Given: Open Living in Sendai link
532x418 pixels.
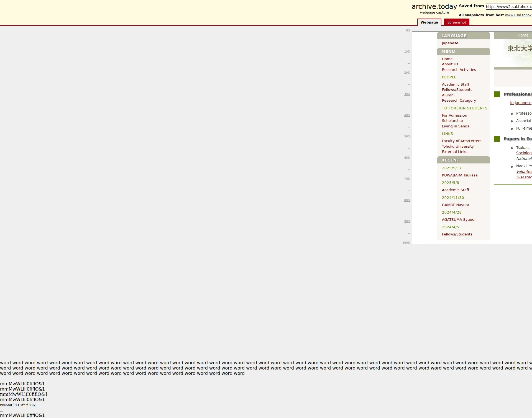Looking at the screenshot, I should pyautogui.click(x=456, y=126).
